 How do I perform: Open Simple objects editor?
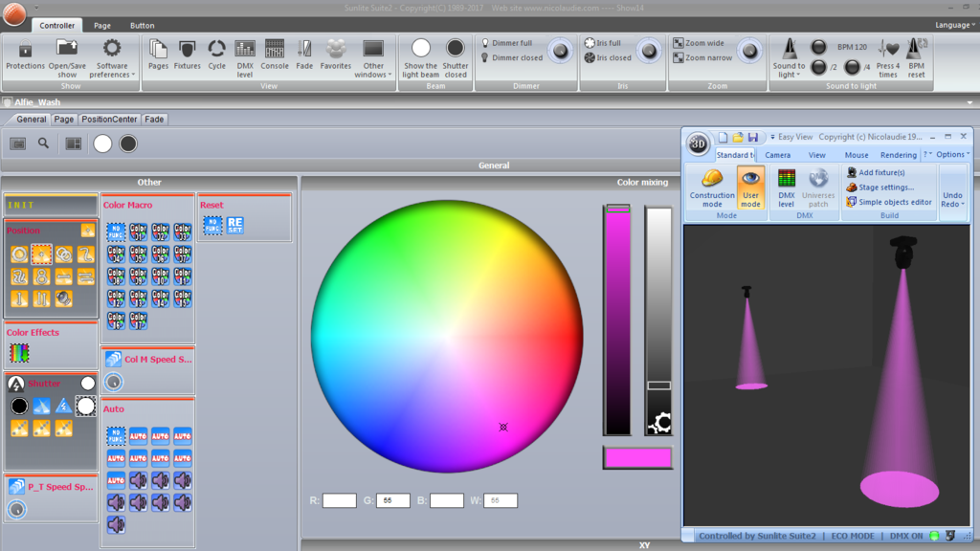click(888, 202)
